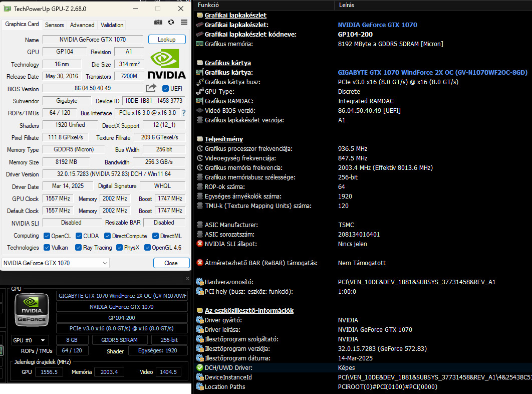Select the ASIC sorozatszám value 208134016401

tap(359, 235)
